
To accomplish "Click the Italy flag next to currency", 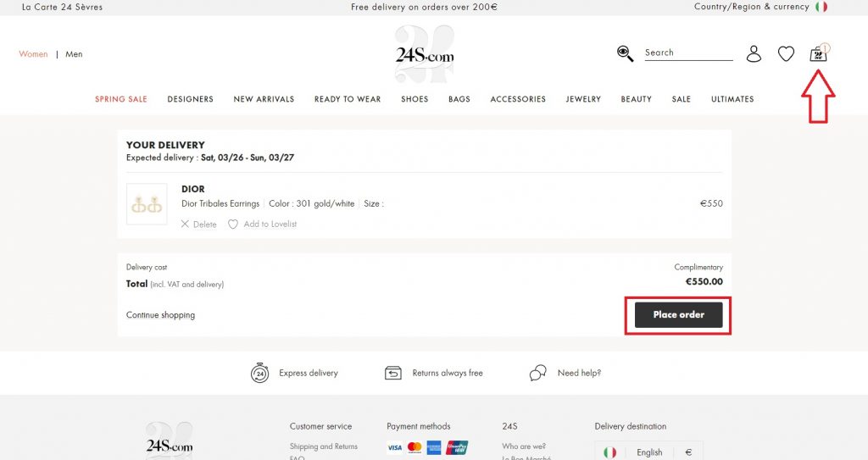I will click(821, 7).
